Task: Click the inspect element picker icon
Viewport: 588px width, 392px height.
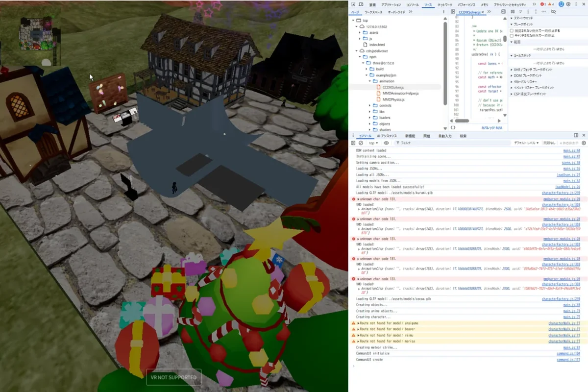Action: click(x=354, y=4)
